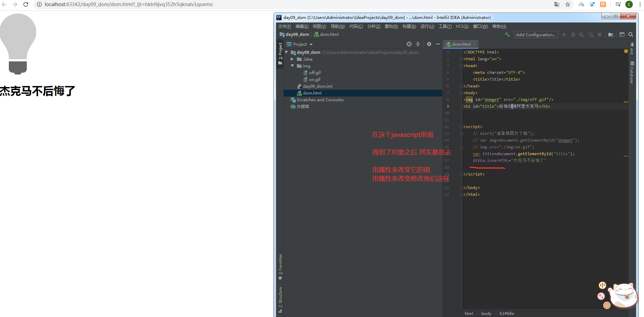The image size is (644, 317).
Task: Click the body breadcrumb in editor footer
Action: click(x=486, y=314)
